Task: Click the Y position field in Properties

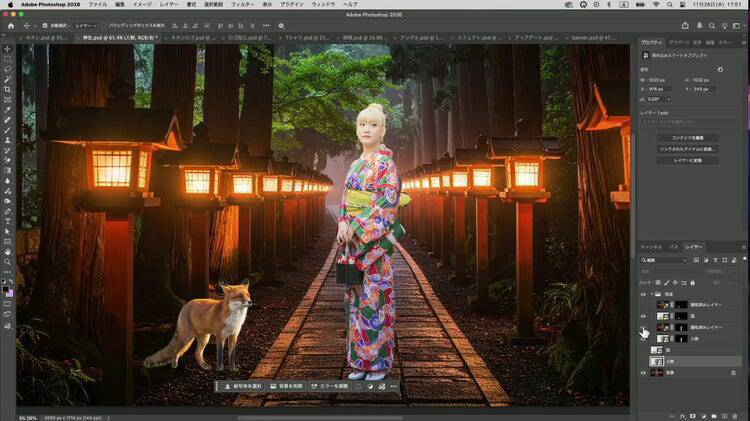Action: [704, 89]
